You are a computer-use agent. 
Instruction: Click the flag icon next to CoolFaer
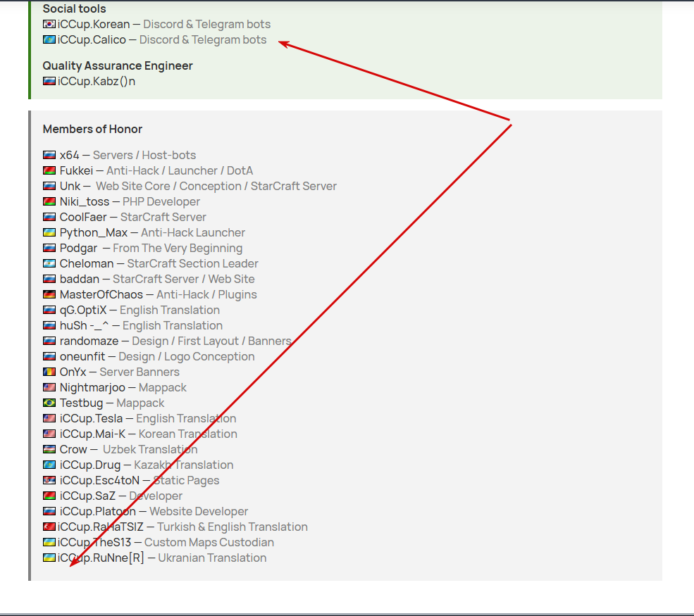coord(49,217)
